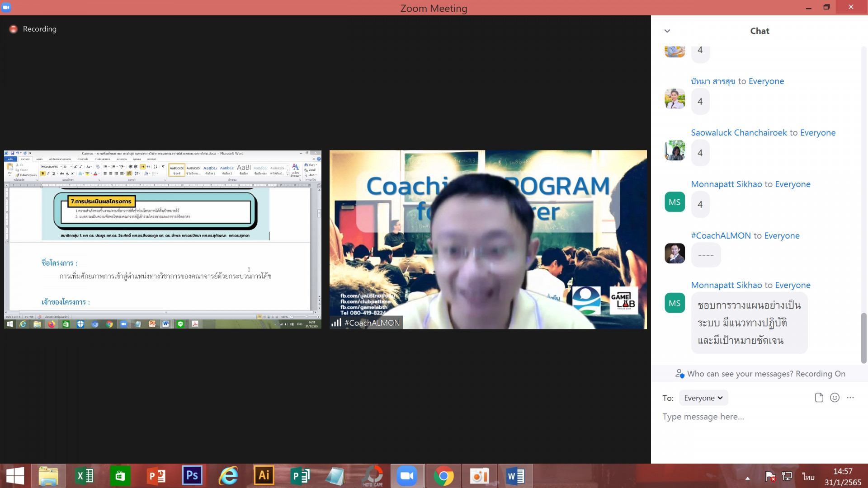Click Monnapatt Sikhao name above the Thai message

pos(726,285)
